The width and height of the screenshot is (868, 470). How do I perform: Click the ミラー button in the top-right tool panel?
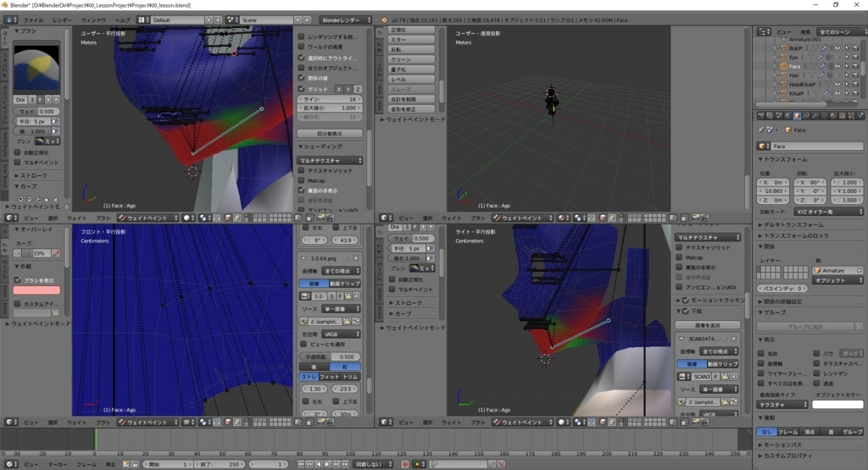coord(411,40)
